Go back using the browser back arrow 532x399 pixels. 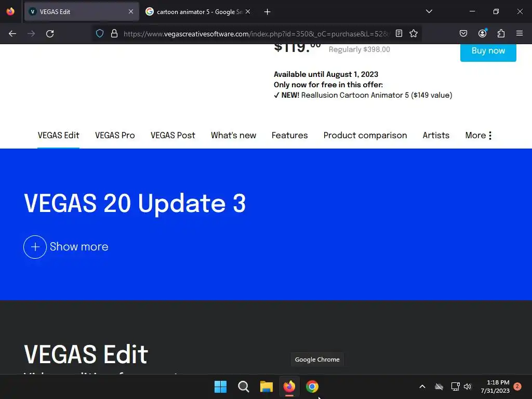tap(12, 34)
